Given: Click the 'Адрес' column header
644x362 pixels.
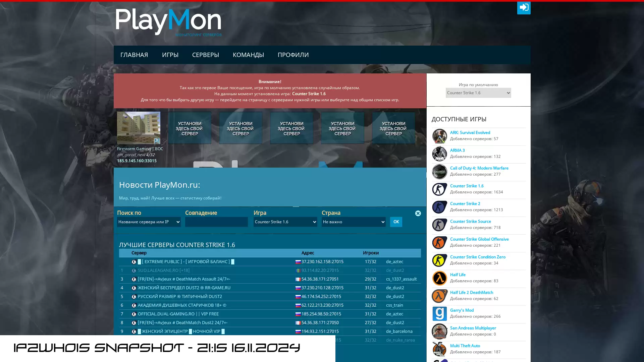Looking at the screenshot, I should (x=308, y=253).
